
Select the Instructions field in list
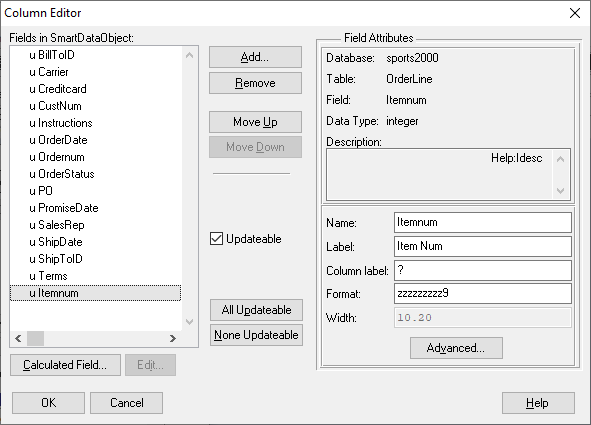click(95, 123)
